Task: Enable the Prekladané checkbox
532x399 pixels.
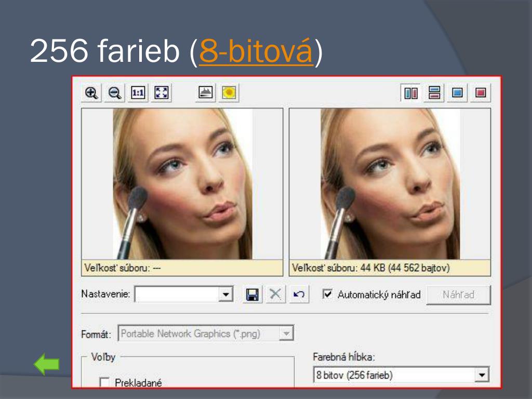Action: (104, 382)
